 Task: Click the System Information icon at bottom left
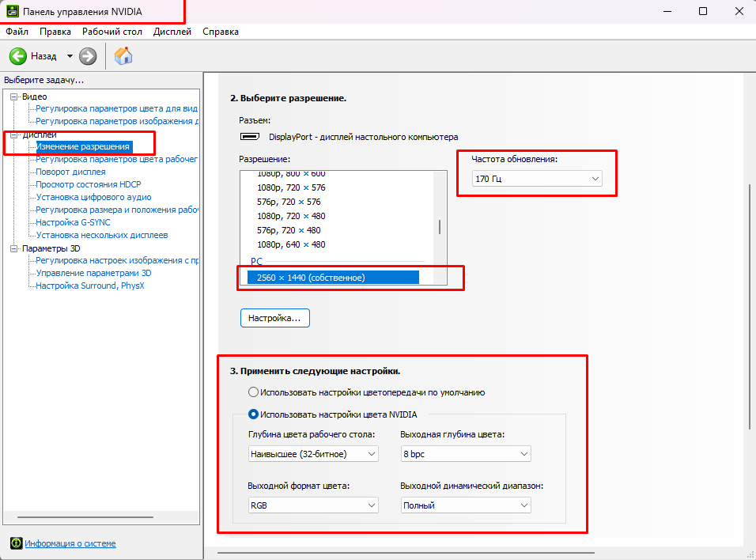pos(15,543)
